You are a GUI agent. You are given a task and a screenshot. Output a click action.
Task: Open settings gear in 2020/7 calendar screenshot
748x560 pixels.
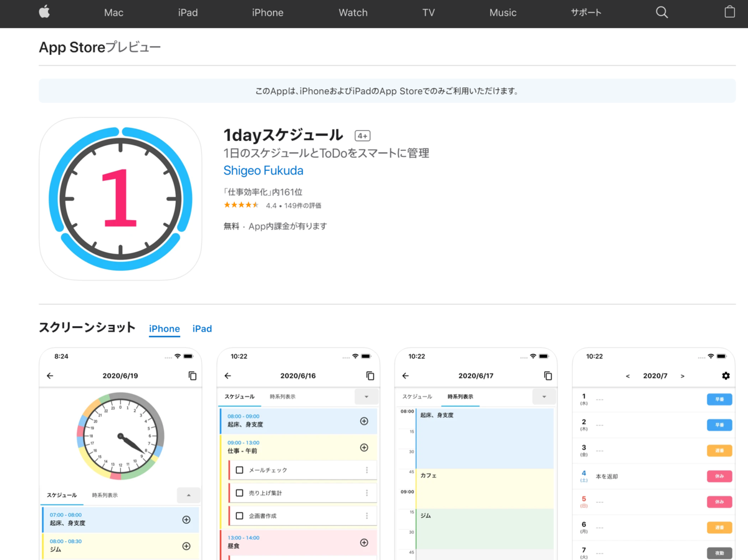726,376
